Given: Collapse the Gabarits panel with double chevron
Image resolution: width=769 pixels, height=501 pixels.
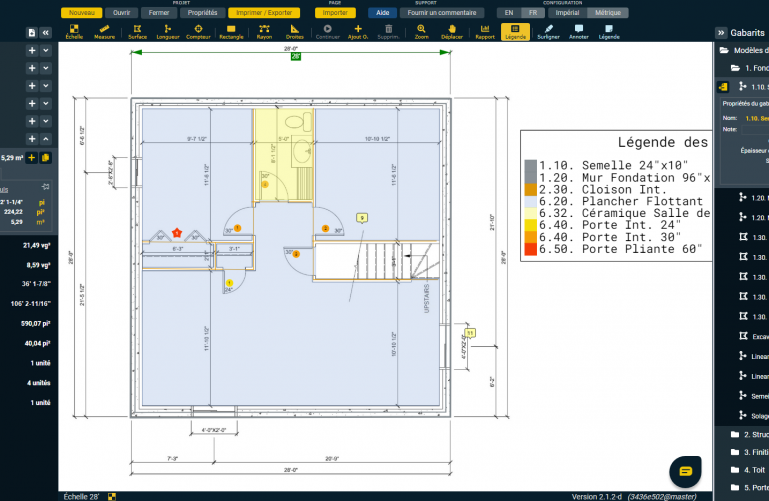Looking at the screenshot, I should point(721,33).
